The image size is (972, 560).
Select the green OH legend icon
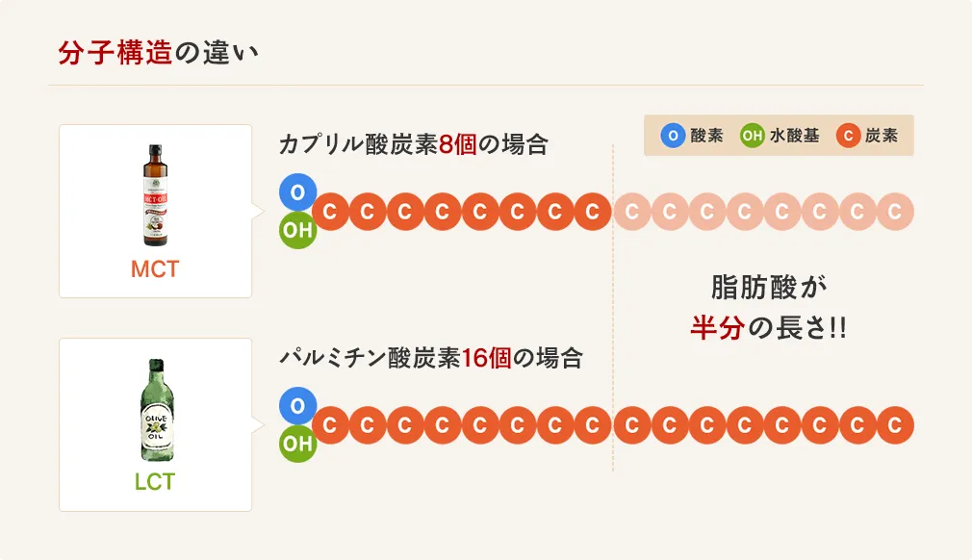[752, 136]
